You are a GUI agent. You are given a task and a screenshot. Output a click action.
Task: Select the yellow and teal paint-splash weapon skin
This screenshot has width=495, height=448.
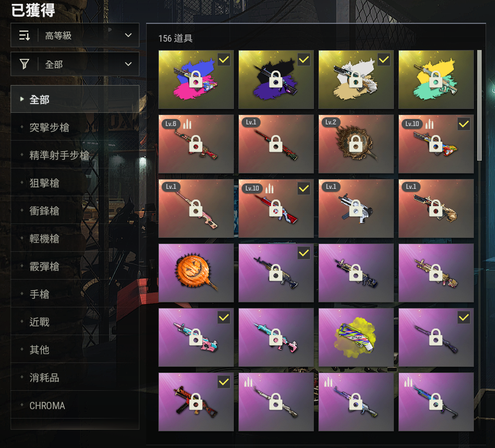[x=436, y=79]
